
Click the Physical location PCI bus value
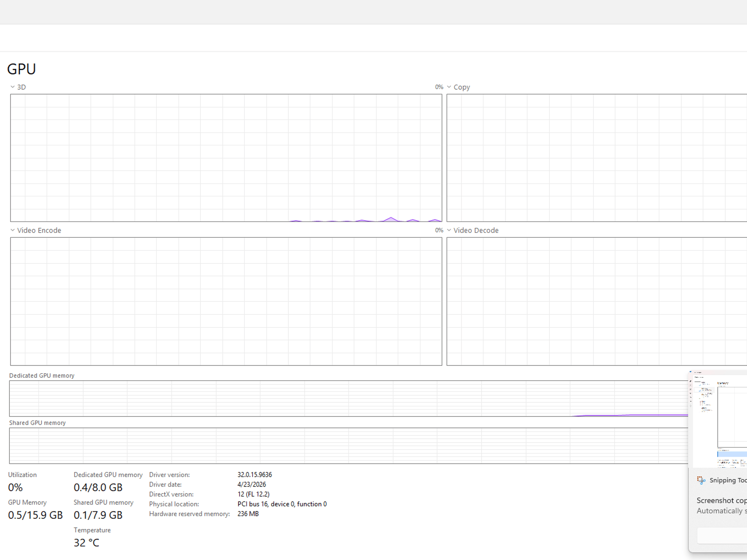pos(282,504)
